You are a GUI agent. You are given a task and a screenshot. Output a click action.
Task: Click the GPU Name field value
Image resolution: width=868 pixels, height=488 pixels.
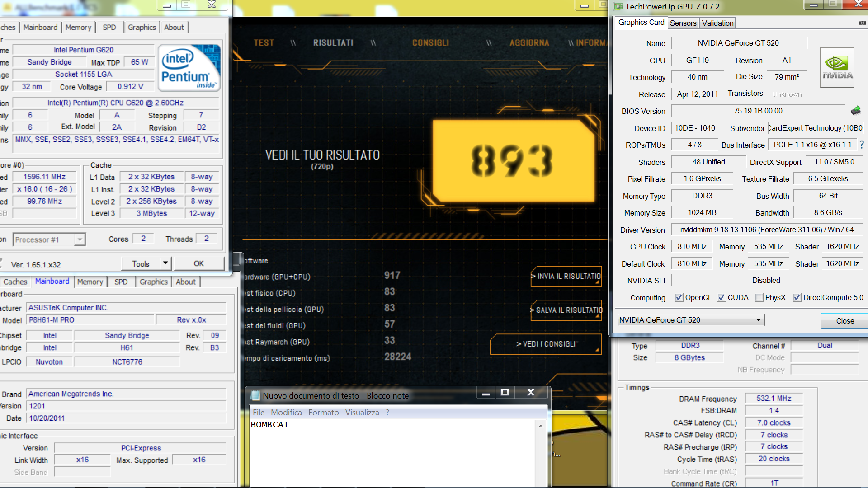739,43
